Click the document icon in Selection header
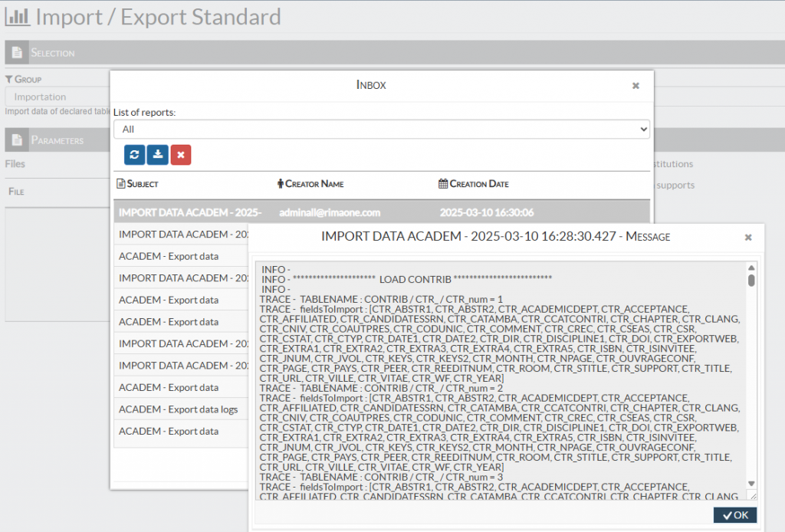 pos(17,53)
